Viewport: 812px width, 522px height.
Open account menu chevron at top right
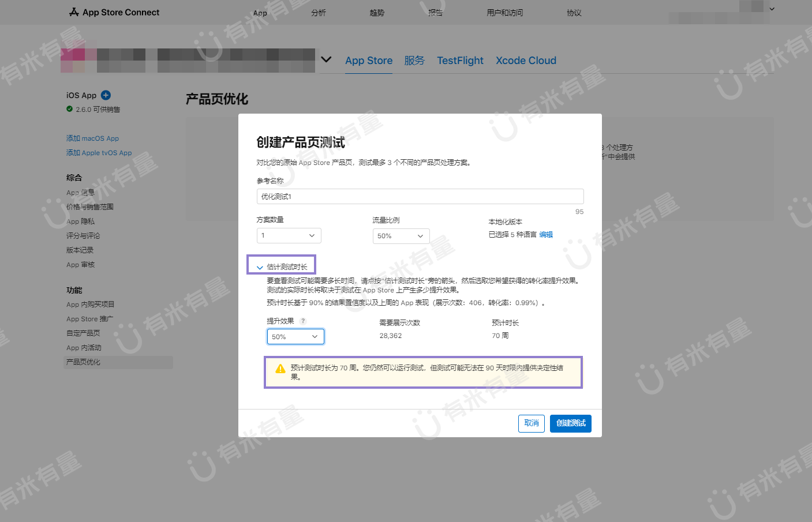coord(772,9)
